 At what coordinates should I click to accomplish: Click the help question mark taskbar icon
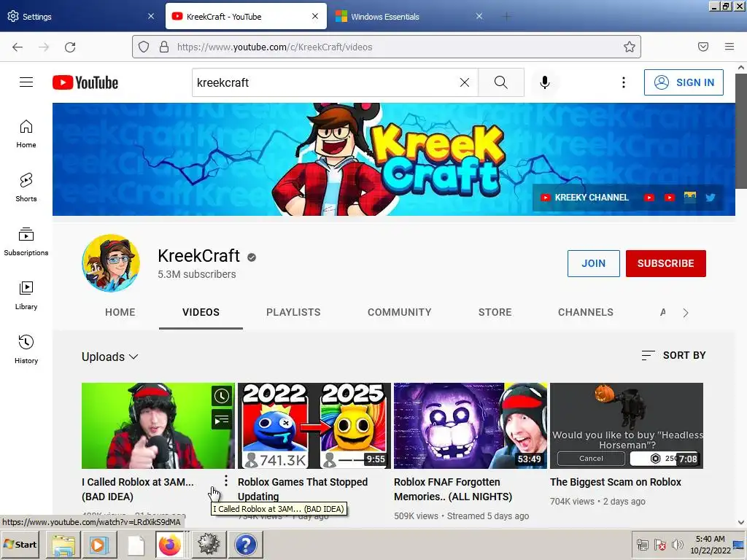click(246, 544)
